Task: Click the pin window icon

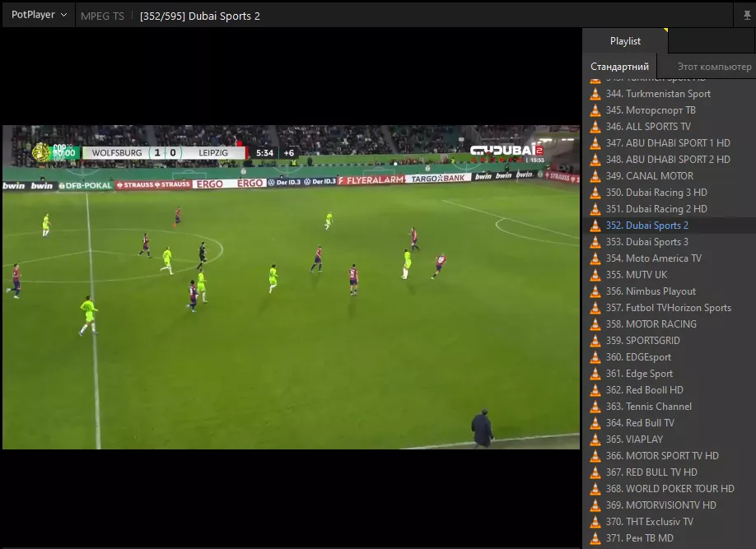Action: (x=747, y=16)
